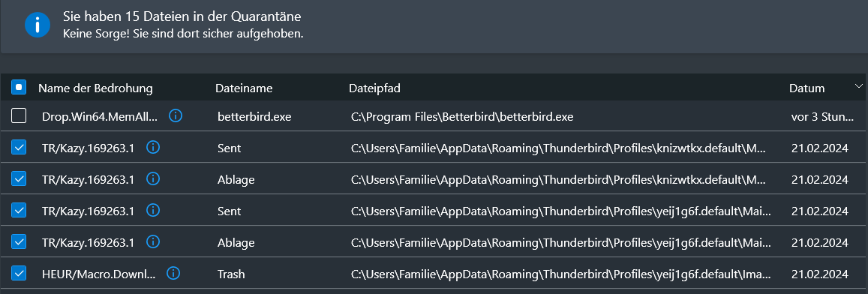Open threat info icon for Drop.Win64.MemAll
This screenshot has width=868, height=294.
coord(176,115)
